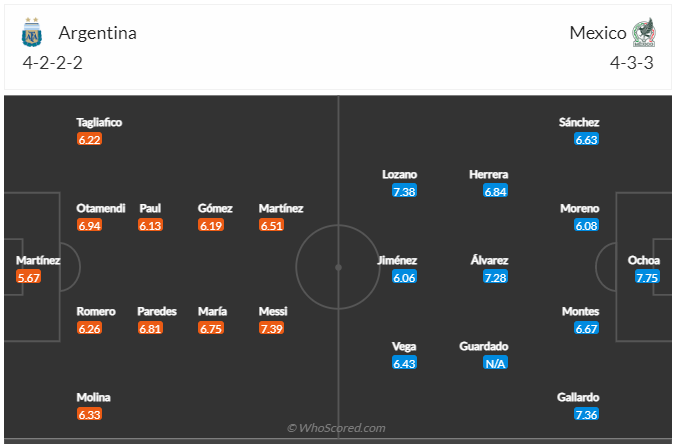Open the Mexico team name link
This screenshot has height=444, width=677.
597,33
